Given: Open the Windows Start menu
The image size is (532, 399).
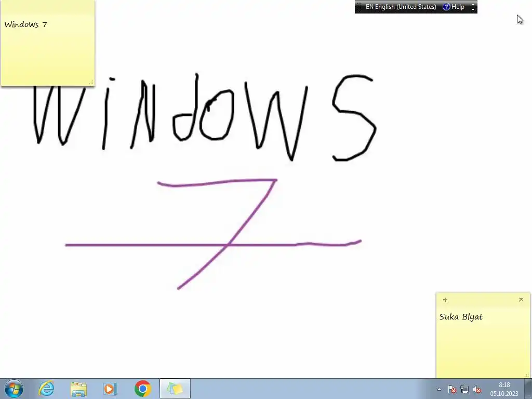Looking at the screenshot, I should [14, 389].
